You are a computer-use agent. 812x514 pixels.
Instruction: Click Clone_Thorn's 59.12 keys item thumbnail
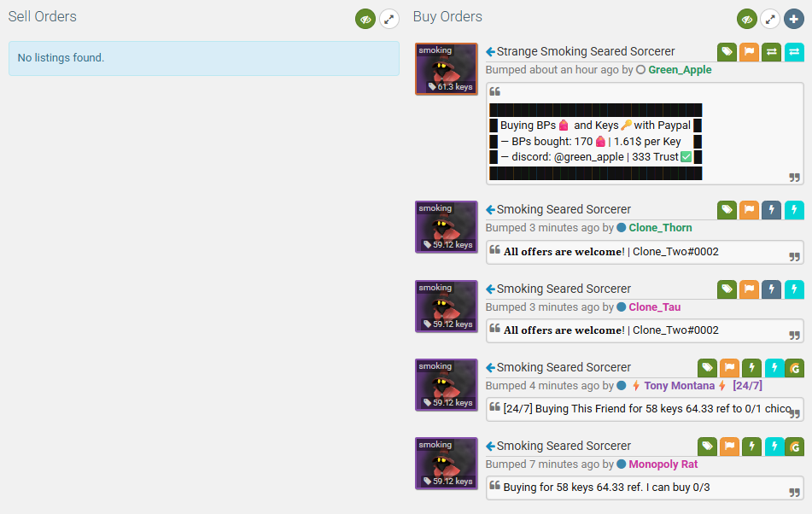coord(446,227)
